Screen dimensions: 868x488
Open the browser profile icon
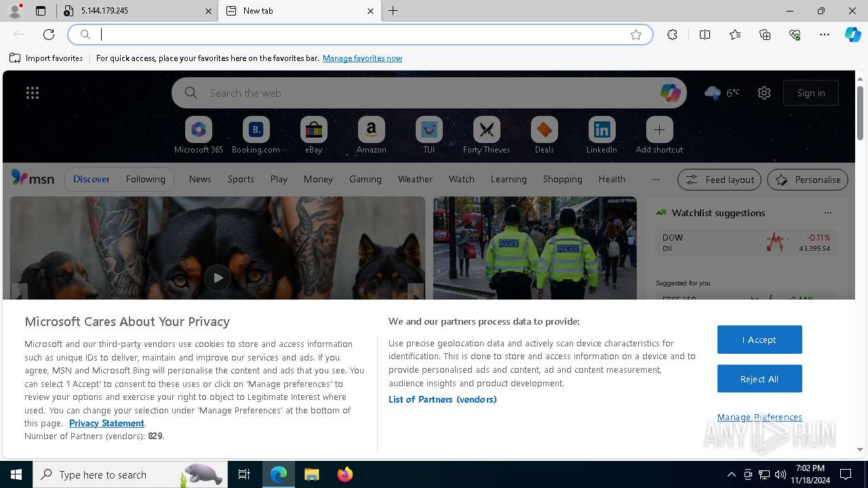[x=15, y=11]
